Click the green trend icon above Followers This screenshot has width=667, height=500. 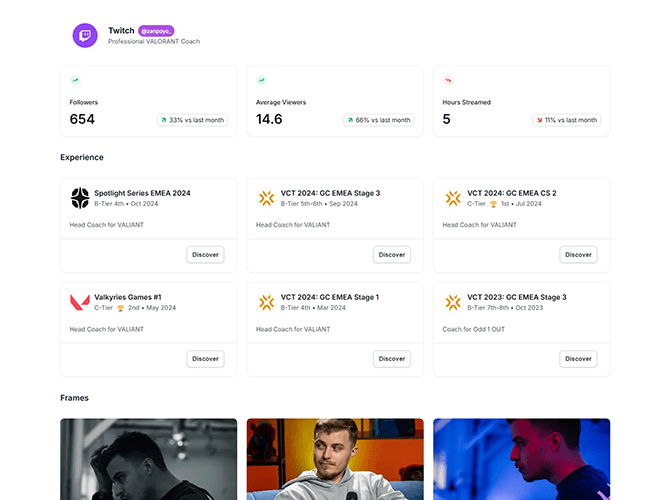coord(75,80)
